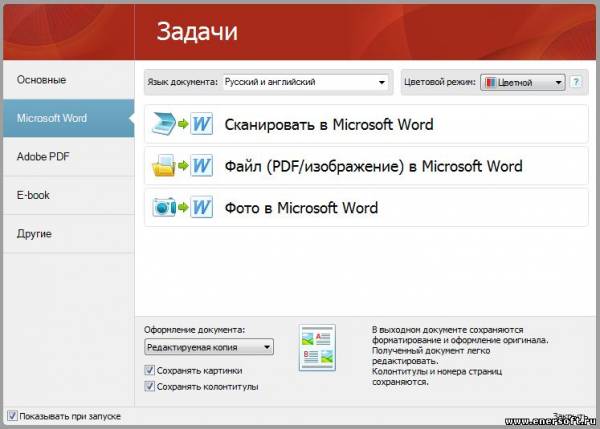600x429 pixels.
Task: Toggle Сохранять картинки checkbox
Action: tap(149, 370)
